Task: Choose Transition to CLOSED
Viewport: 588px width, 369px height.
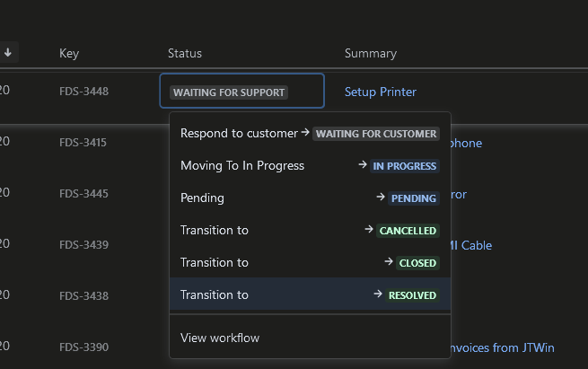Action: (x=310, y=262)
